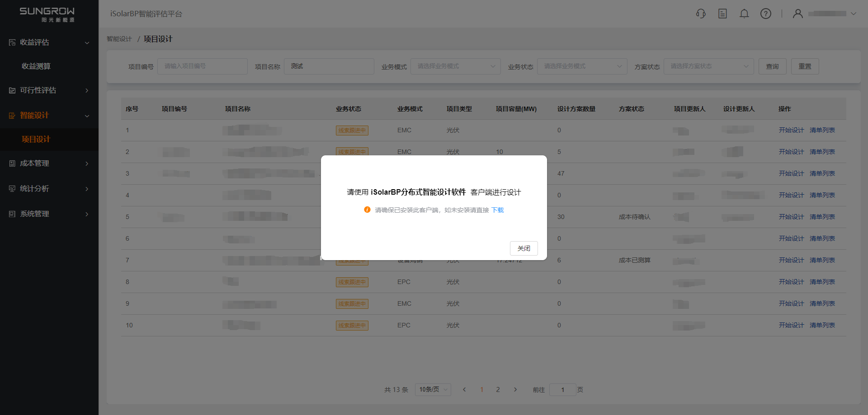Image resolution: width=868 pixels, height=415 pixels.
Task: Click 开始设计 for row 10
Action: pyautogui.click(x=791, y=325)
